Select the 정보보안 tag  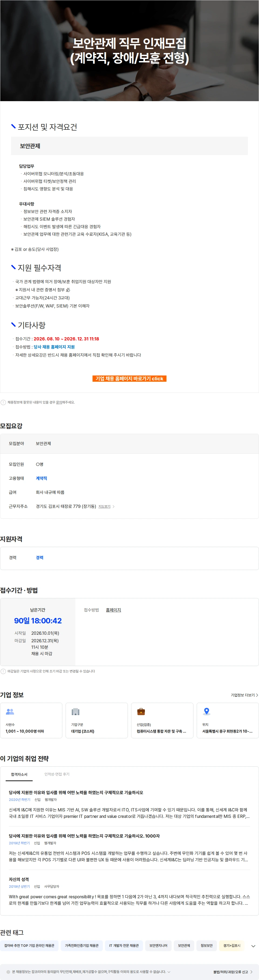click(206, 945)
